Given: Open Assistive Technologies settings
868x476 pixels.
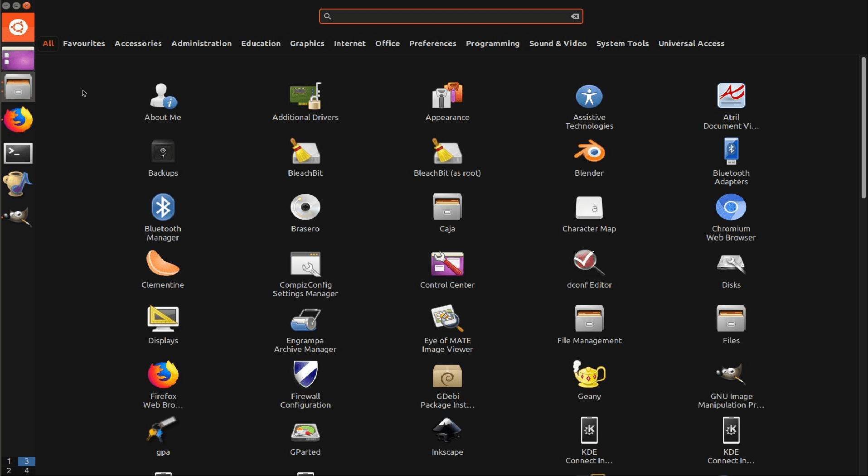Looking at the screenshot, I should tap(589, 107).
